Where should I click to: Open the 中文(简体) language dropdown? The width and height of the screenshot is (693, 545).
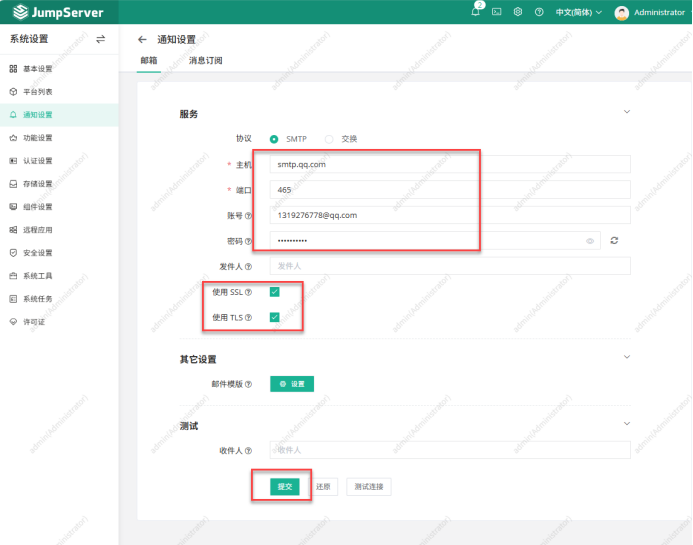point(580,12)
